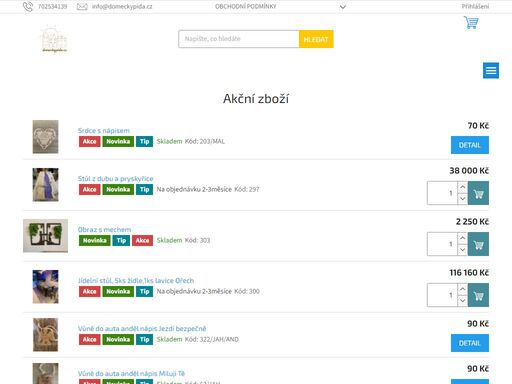
Task: Click price '38 000 Kč'
Action: [469, 171]
